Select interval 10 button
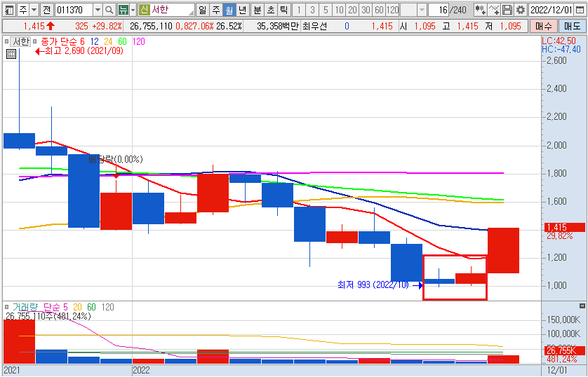588x377 pixels. click(x=339, y=10)
